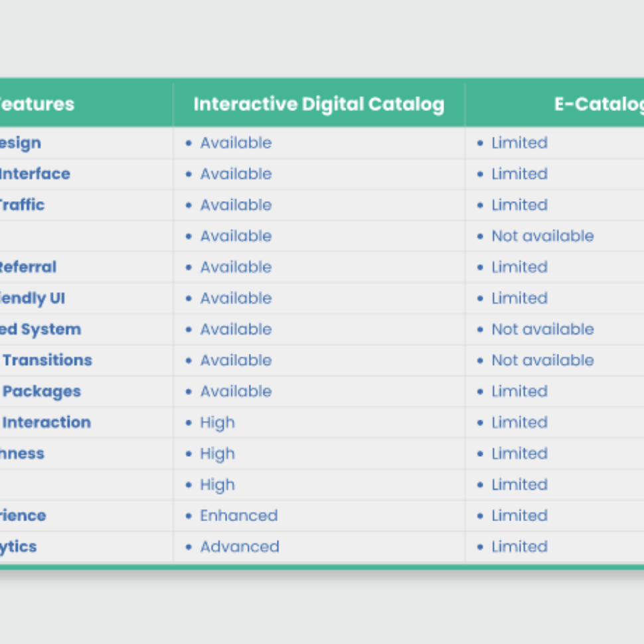
Task: Click High in the Interaction row
Action: coord(217,423)
